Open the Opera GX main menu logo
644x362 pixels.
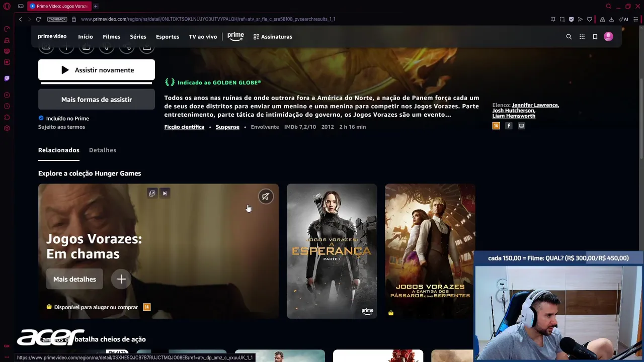point(7,6)
